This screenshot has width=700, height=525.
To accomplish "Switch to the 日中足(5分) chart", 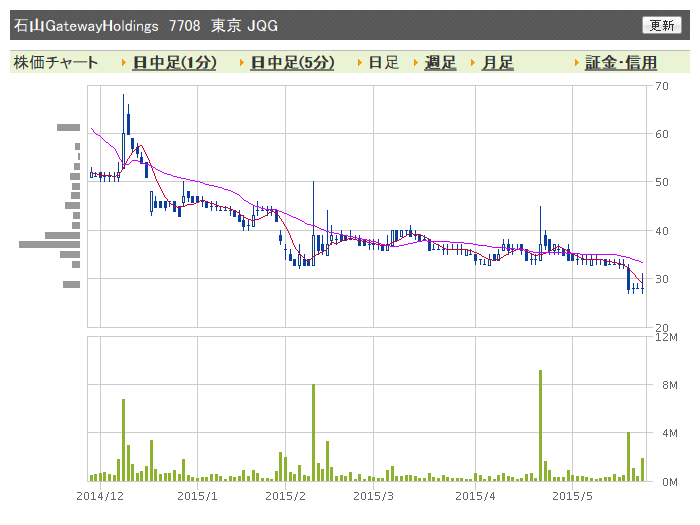I will [292, 62].
